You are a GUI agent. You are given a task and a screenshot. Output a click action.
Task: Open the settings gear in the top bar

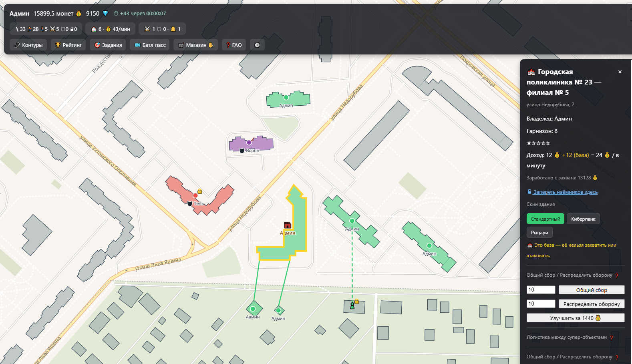[257, 45]
